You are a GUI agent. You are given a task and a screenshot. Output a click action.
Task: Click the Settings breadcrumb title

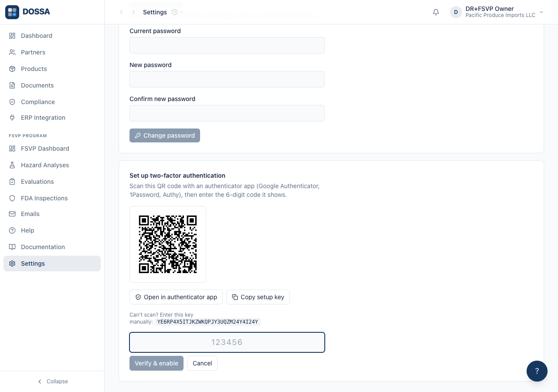[x=155, y=12]
